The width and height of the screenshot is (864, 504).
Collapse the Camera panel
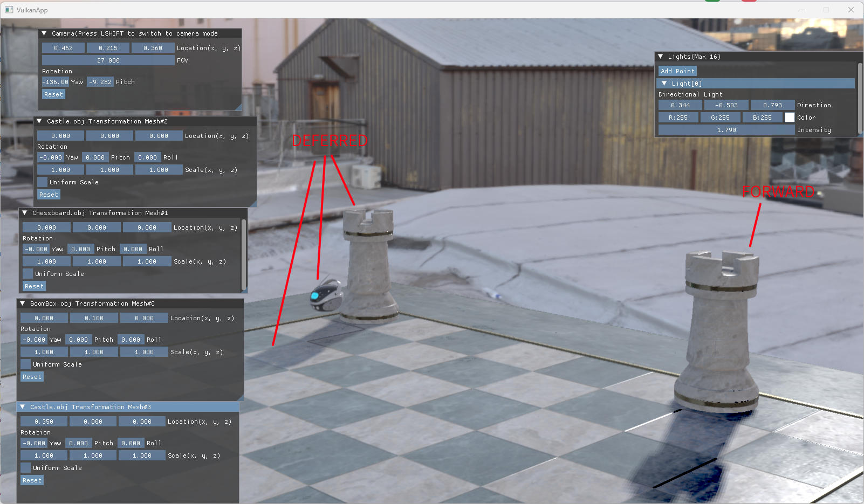44,33
